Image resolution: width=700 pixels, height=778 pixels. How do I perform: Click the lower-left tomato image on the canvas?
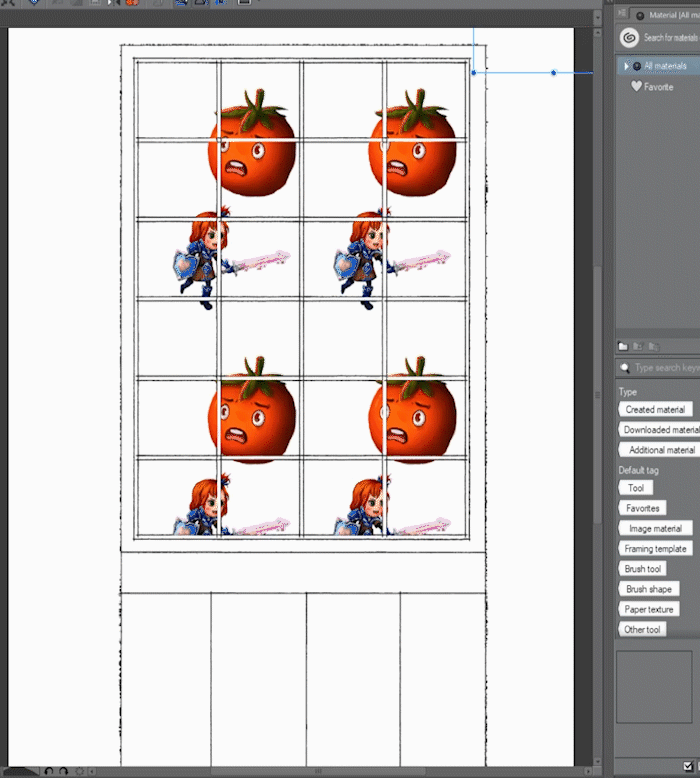252,410
